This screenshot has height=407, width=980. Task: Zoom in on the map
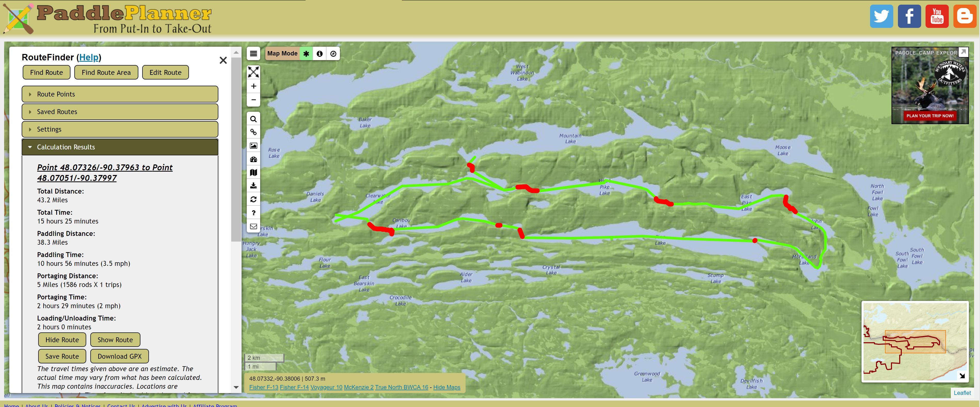(253, 86)
